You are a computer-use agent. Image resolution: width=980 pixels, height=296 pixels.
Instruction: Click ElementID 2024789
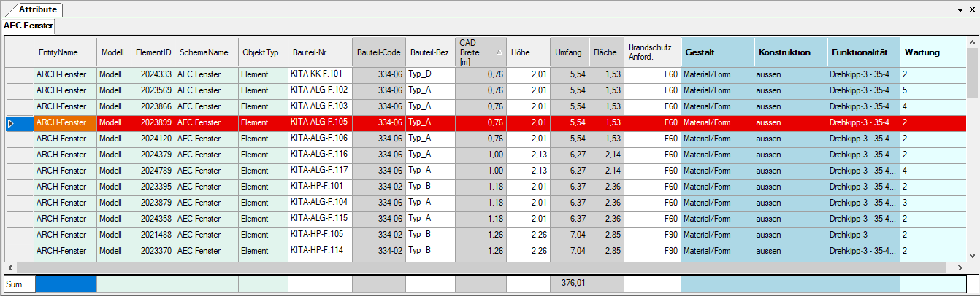coord(153,171)
